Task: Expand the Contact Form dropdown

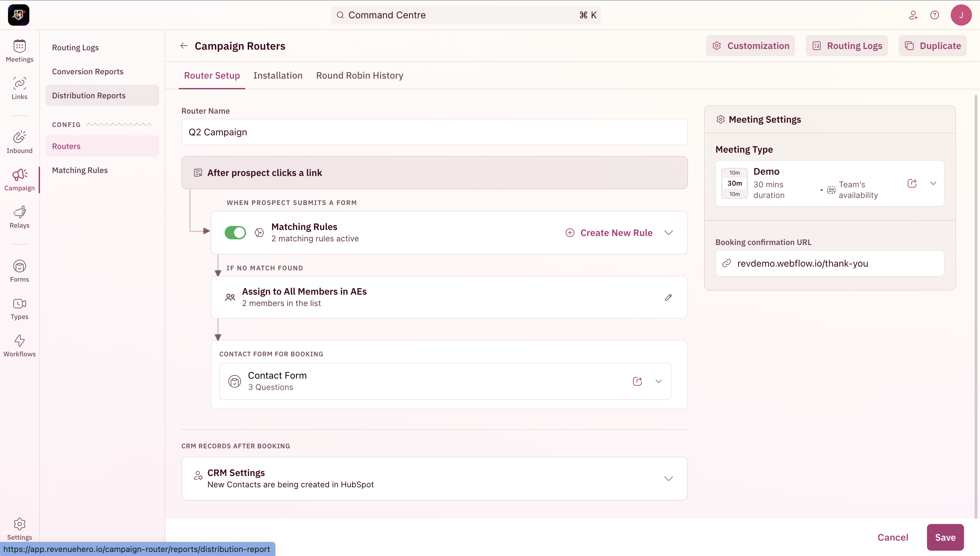Action: coord(659,381)
